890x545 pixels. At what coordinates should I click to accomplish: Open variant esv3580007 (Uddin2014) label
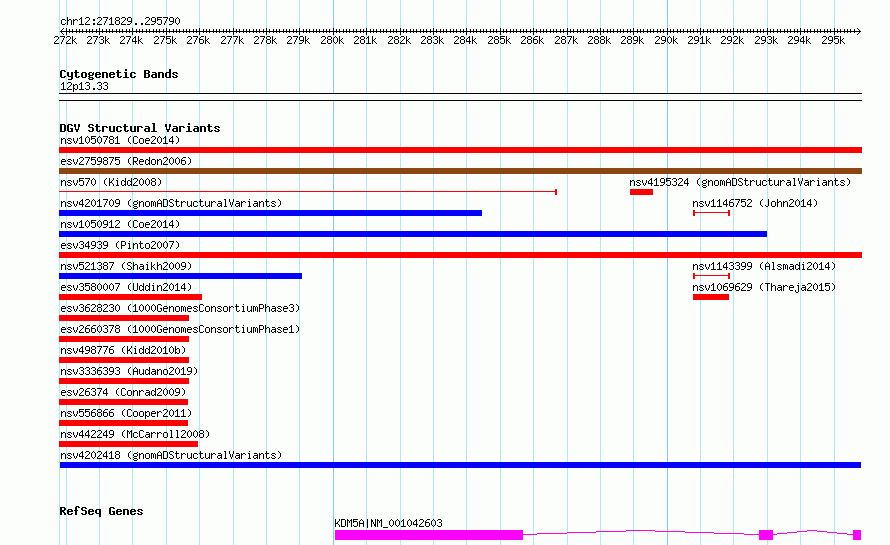[126, 287]
